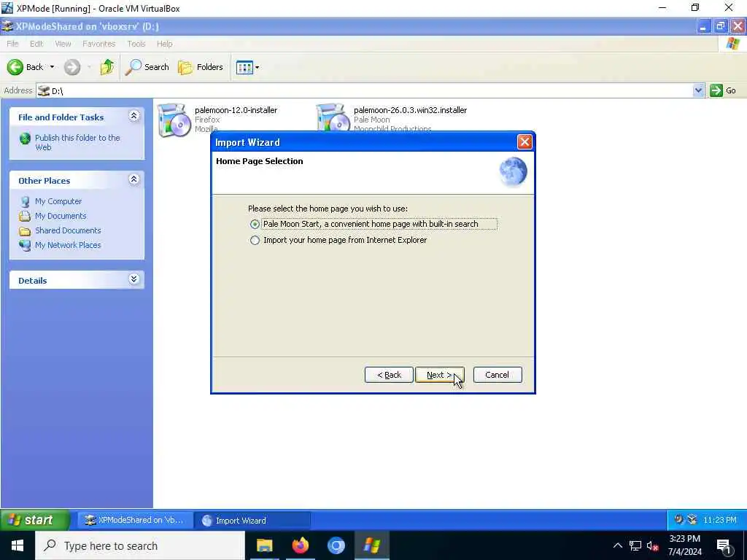Expand the address bar dropdown

point(698,90)
